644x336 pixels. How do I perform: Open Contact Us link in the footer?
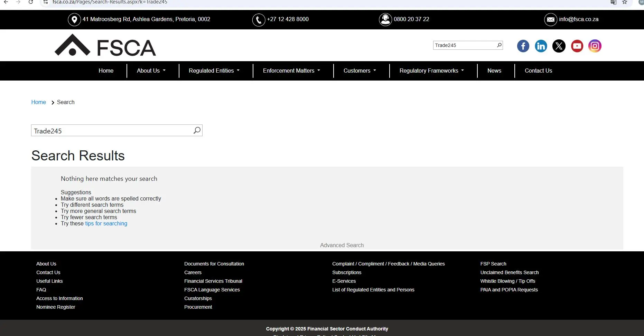click(48, 272)
